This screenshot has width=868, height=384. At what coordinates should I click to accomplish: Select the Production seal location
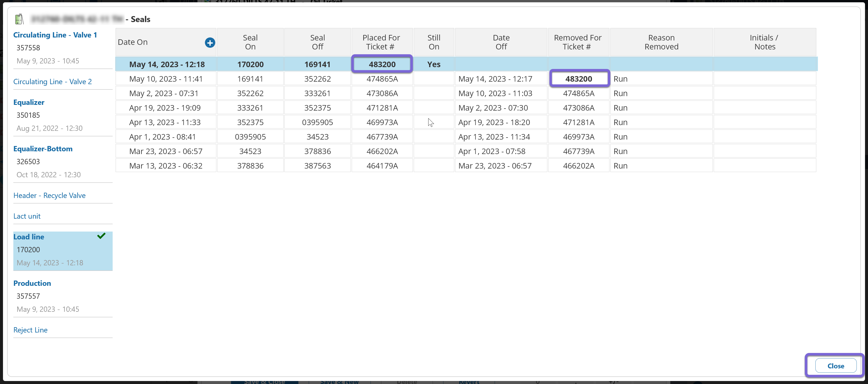32,283
